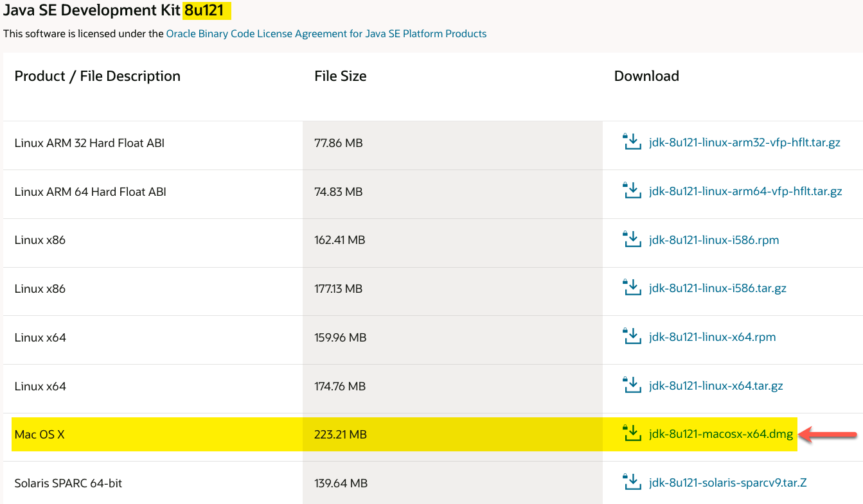
Task: Open the Oracle Binary Code License Agreement link
Action: click(326, 33)
